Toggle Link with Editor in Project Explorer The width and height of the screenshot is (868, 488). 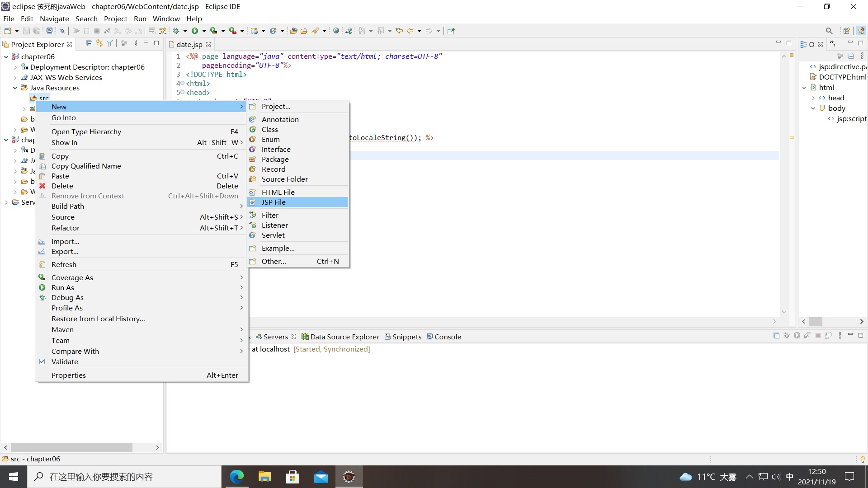[99, 43]
